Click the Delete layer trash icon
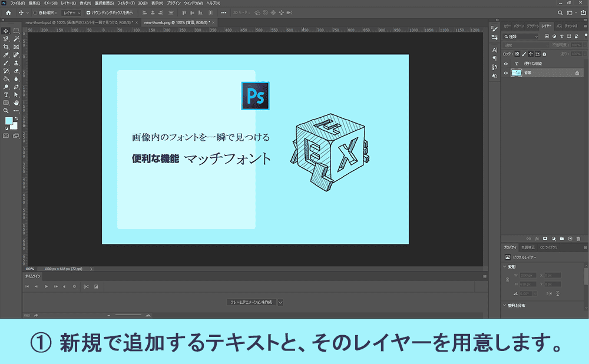The image size is (589, 364). (578, 239)
